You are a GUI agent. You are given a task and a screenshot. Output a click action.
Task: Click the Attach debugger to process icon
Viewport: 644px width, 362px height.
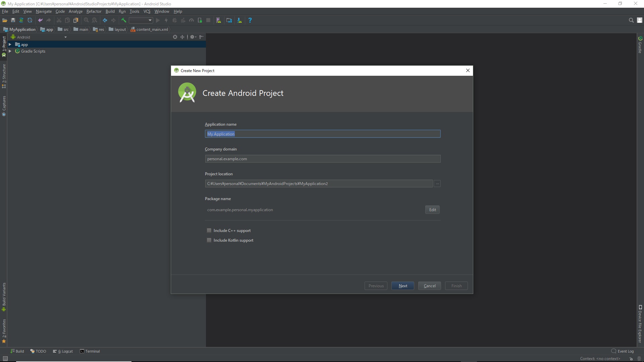click(x=200, y=20)
